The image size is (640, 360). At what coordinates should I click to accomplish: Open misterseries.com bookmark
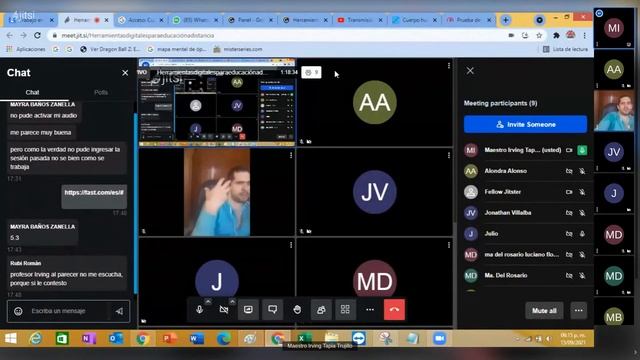coord(238,49)
